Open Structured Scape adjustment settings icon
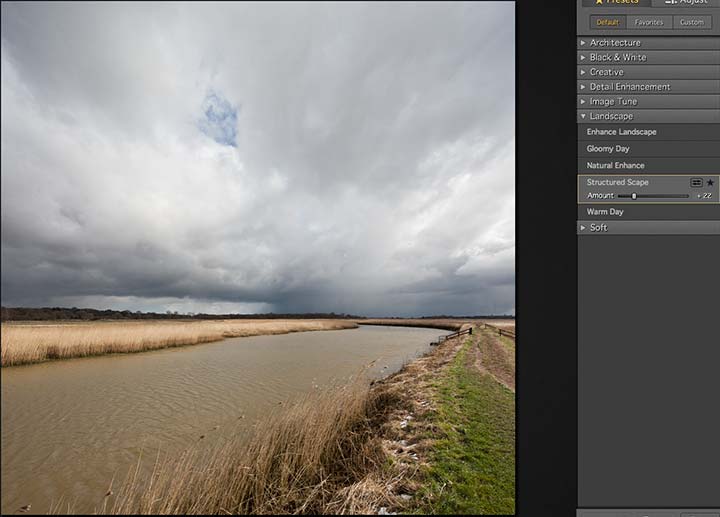The width and height of the screenshot is (720, 517). click(696, 183)
